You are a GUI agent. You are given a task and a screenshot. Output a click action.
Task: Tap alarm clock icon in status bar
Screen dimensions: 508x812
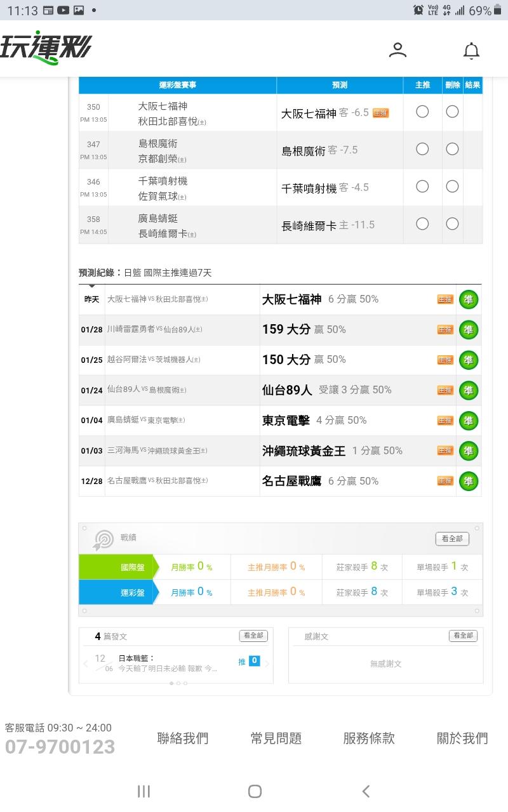(418, 10)
